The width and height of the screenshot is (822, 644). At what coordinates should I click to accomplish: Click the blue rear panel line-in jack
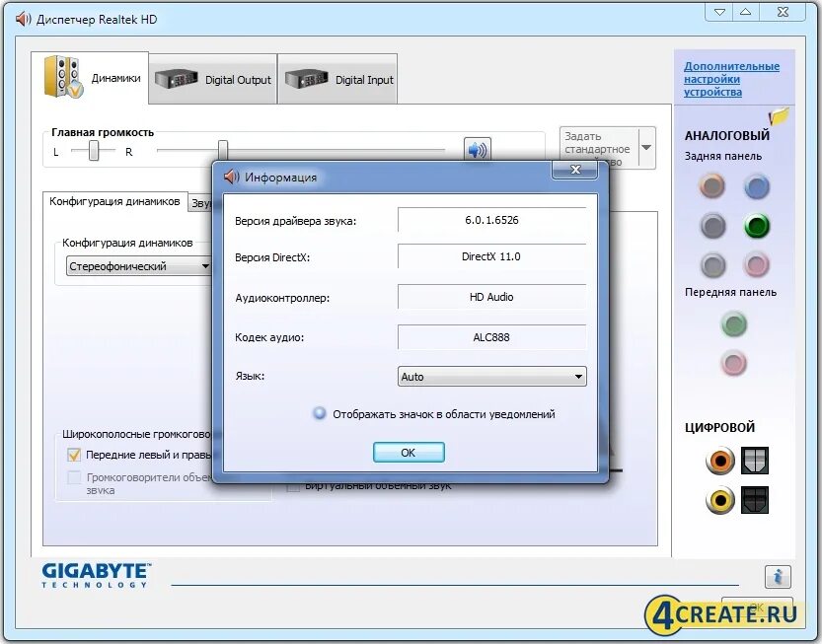[x=757, y=186]
